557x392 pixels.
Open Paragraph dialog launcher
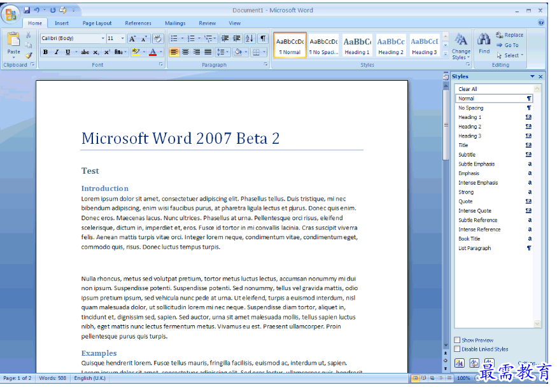click(x=265, y=65)
